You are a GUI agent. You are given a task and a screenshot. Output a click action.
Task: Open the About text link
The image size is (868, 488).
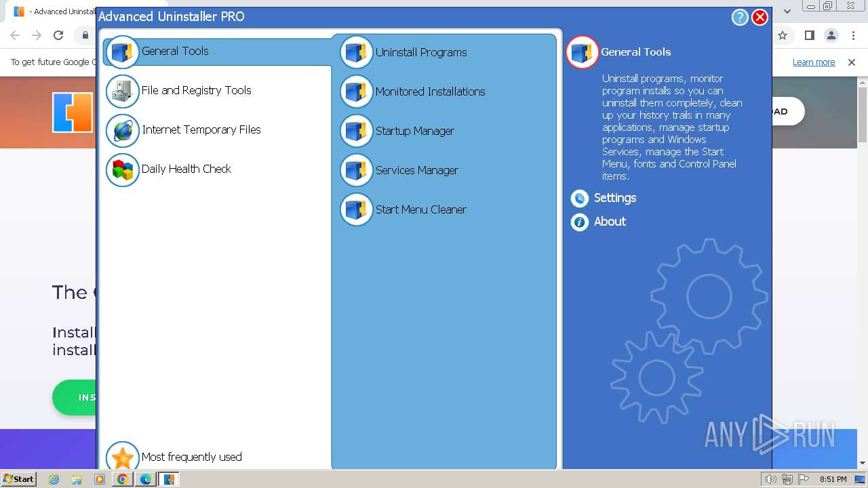(x=610, y=222)
